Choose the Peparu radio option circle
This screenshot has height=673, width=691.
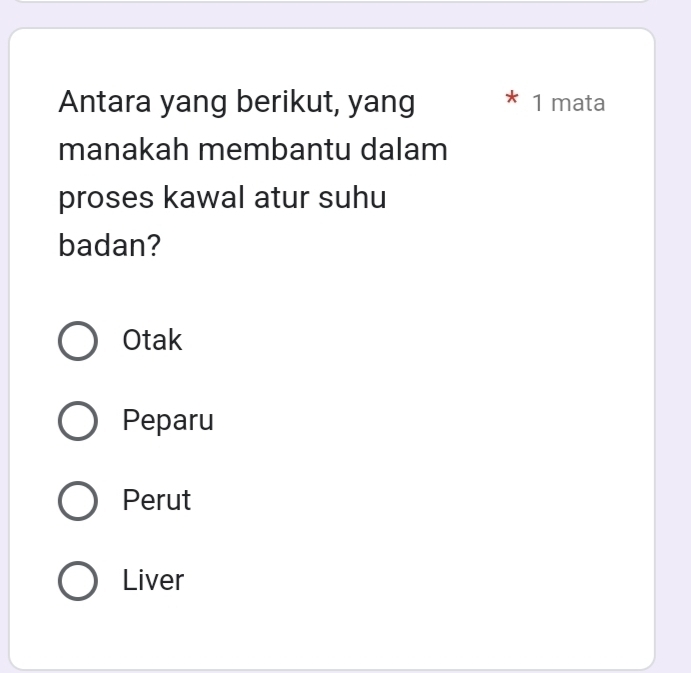[x=79, y=421]
